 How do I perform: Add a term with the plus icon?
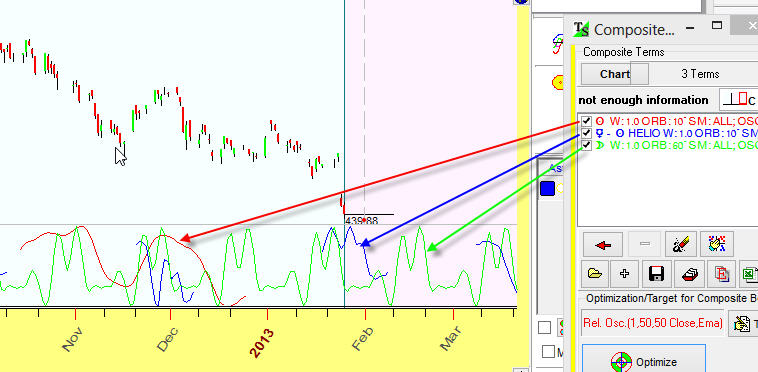pos(625,274)
